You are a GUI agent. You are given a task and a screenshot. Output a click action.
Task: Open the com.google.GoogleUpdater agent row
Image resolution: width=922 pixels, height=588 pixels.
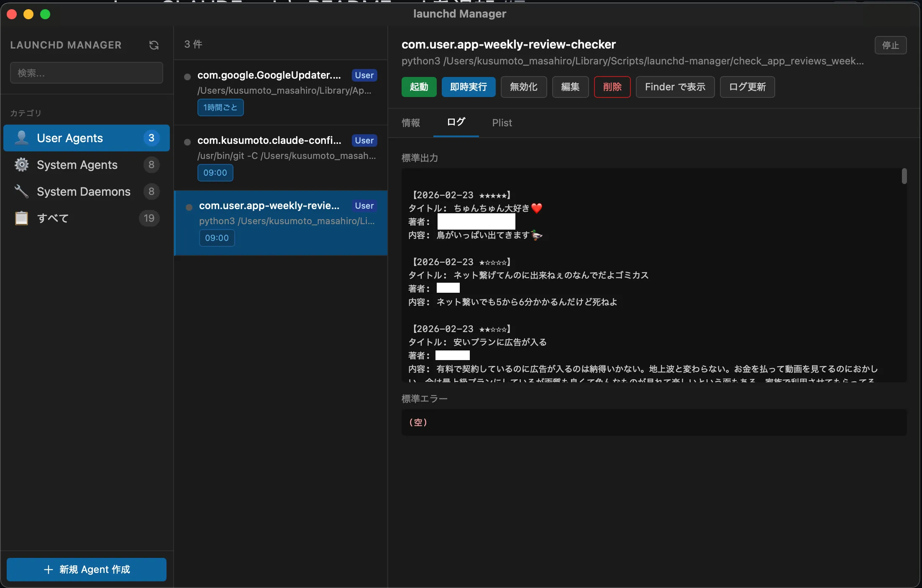coord(281,93)
